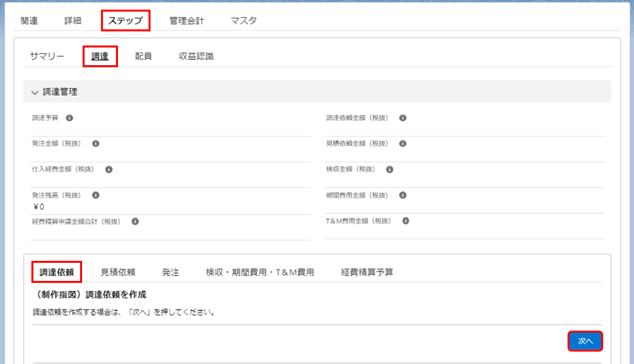Click info icon next to 調達予算
The width and height of the screenshot is (634, 364).
(x=69, y=118)
